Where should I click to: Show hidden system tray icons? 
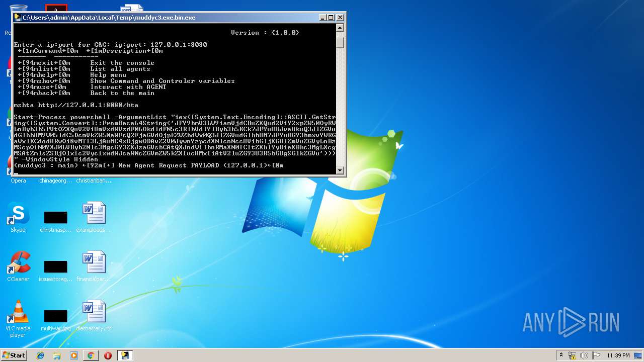pos(561,355)
